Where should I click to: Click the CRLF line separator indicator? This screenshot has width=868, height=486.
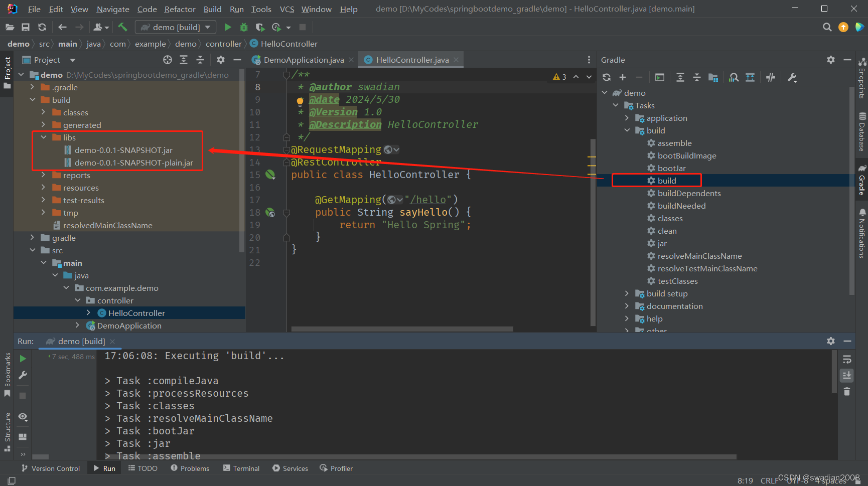(x=769, y=480)
